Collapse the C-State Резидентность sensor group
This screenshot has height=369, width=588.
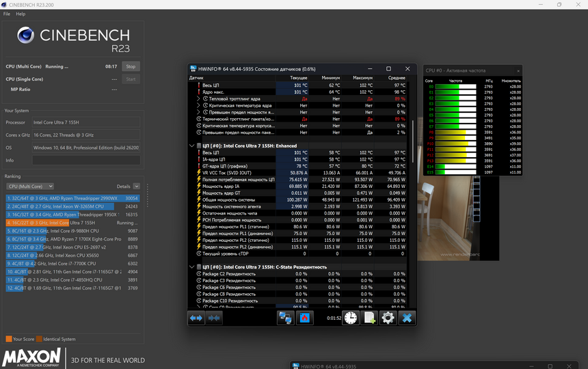coord(192,266)
